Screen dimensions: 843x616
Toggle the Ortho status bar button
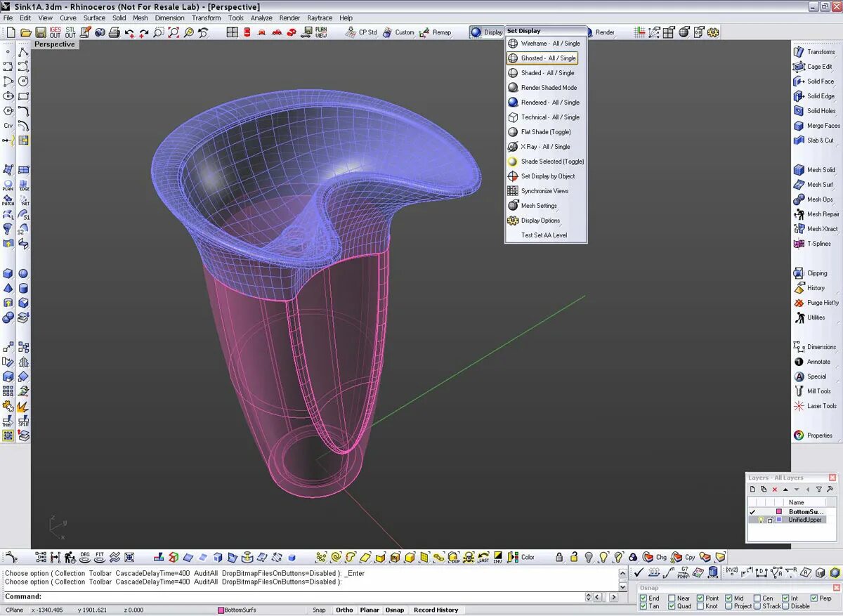(x=344, y=610)
